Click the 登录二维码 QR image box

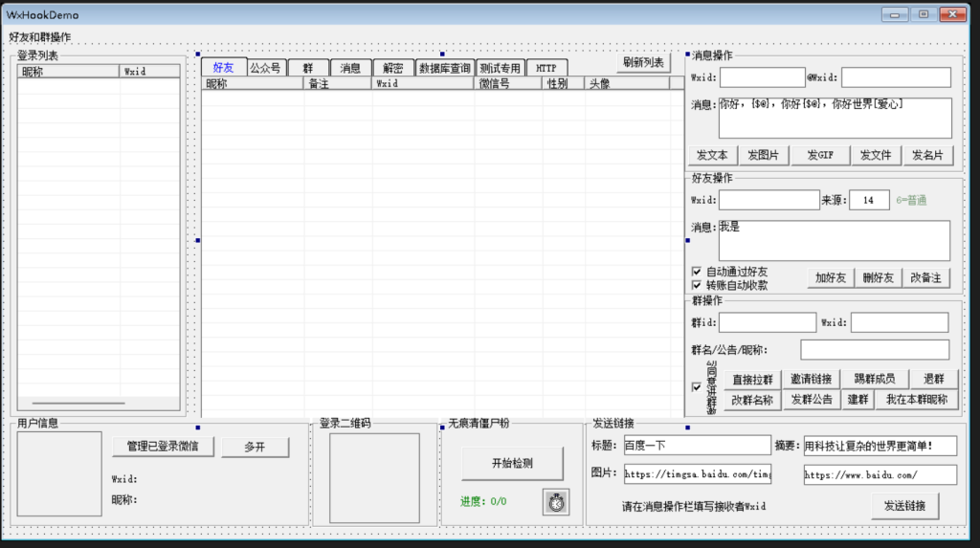[x=374, y=478]
